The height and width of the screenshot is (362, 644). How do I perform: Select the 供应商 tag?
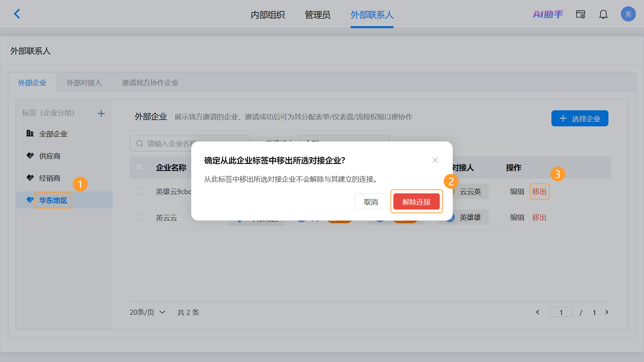[x=64, y=156]
